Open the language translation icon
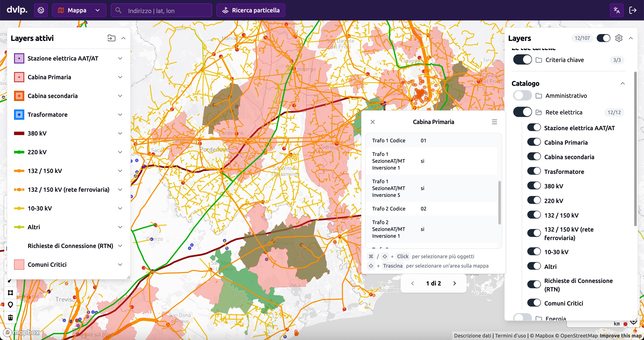 pos(617,10)
